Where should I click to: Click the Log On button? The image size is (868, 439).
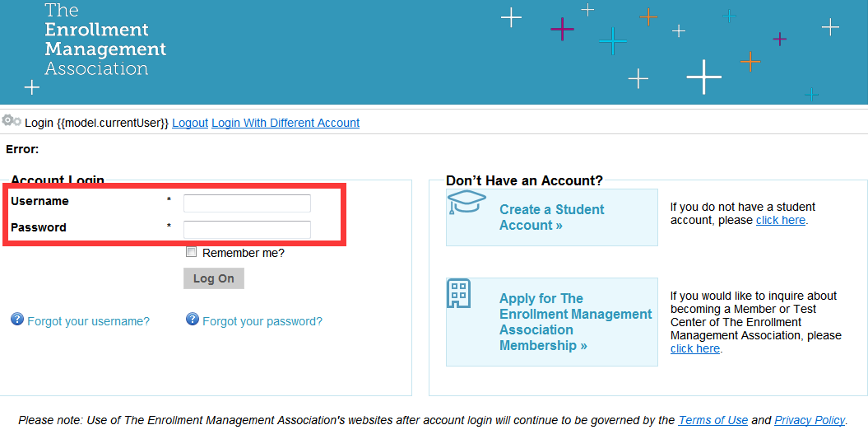coord(214,278)
